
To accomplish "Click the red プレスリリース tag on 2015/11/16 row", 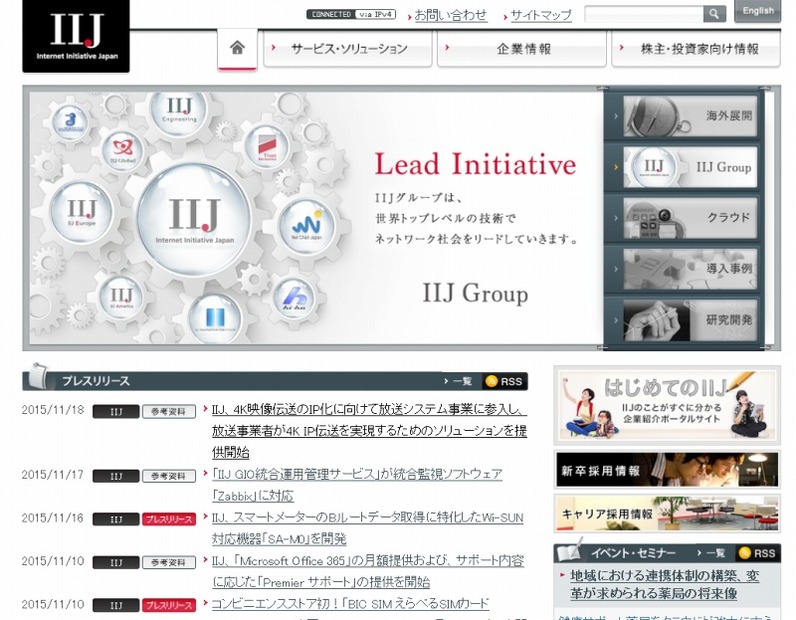I will (169, 519).
